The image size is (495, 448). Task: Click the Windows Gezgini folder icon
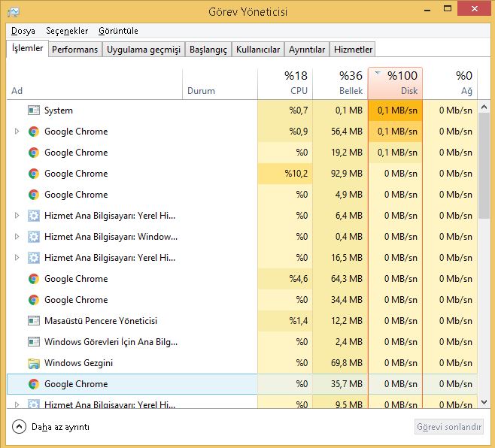click(x=33, y=364)
